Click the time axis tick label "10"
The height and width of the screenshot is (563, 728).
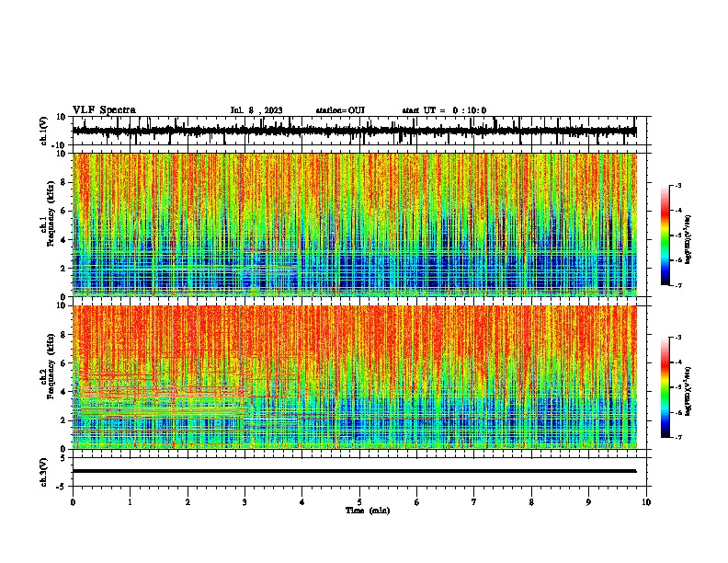coord(646,502)
